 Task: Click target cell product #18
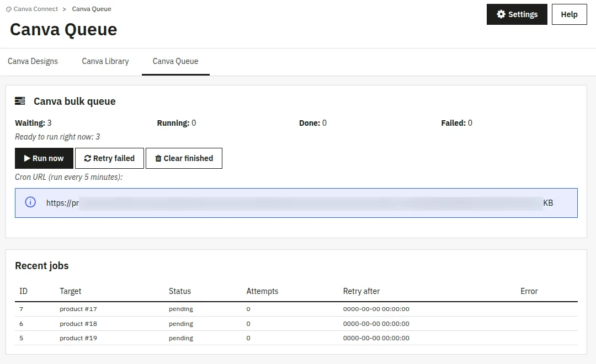coord(78,324)
